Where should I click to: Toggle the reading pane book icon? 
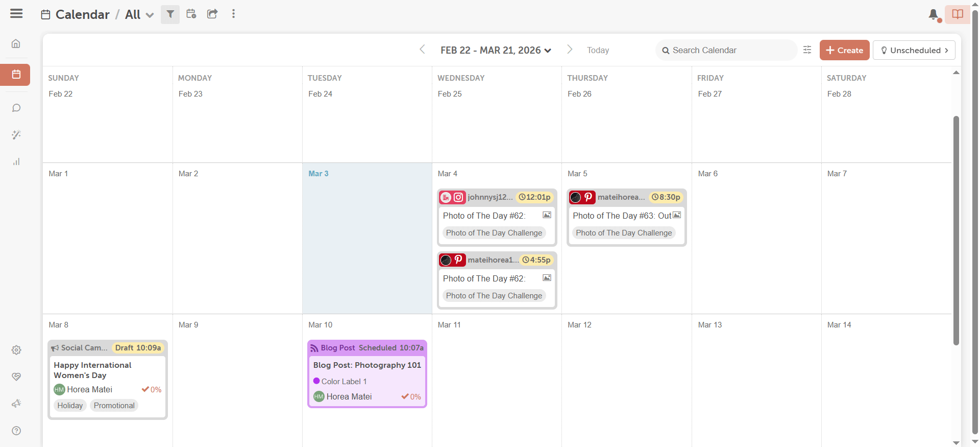(x=958, y=14)
